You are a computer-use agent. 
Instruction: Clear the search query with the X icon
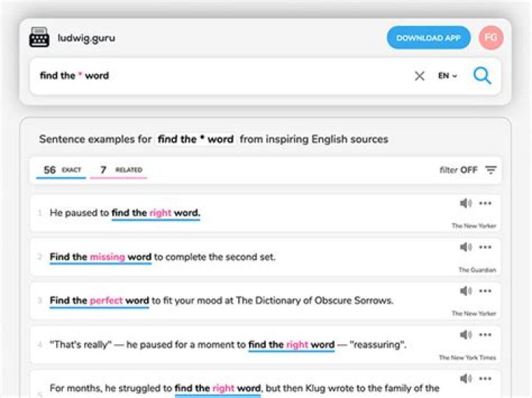419,75
